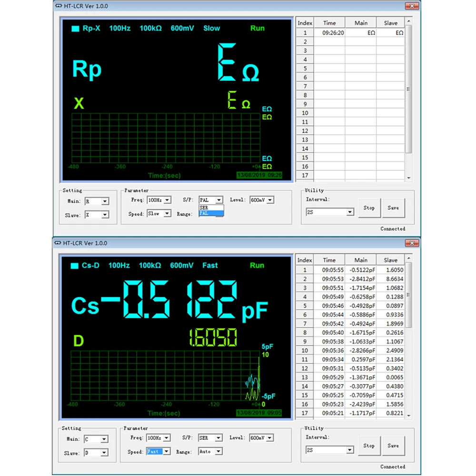Click Time column header in bottom table
Image resolution: width=476 pixels, height=476 pixels.
[x=329, y=260]
